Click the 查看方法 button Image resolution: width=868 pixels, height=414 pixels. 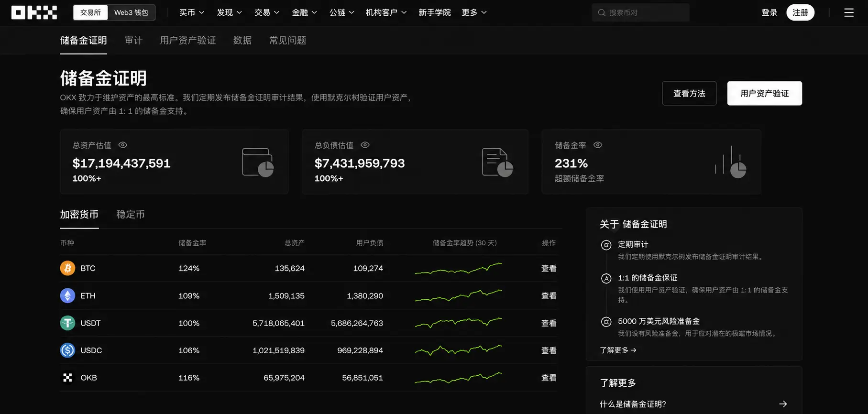[x=689, y=93]
